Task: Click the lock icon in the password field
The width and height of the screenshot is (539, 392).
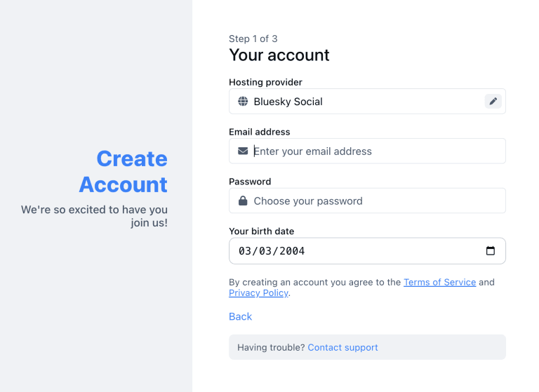Action: click(243, 201)
